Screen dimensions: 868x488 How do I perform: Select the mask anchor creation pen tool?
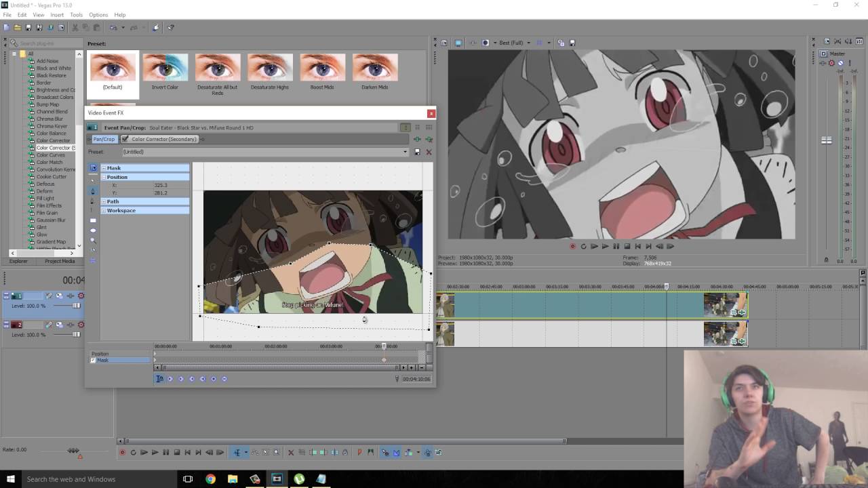coord(93,191)
